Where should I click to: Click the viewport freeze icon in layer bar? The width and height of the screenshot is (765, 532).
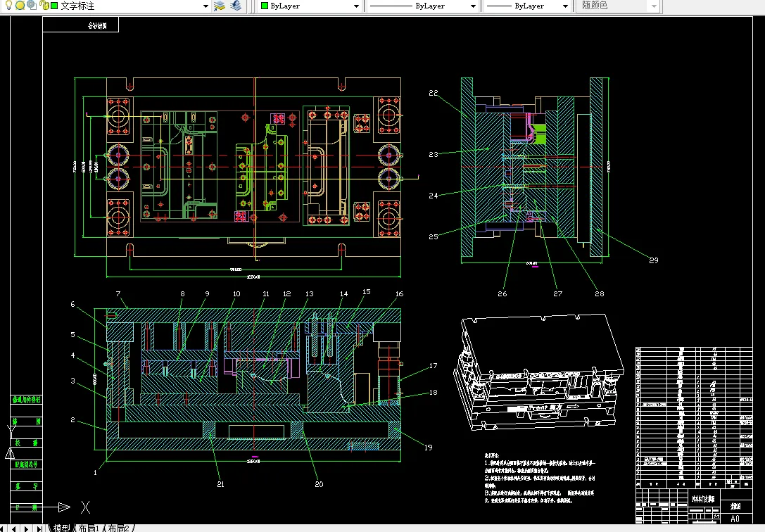(x=32, y=6)
